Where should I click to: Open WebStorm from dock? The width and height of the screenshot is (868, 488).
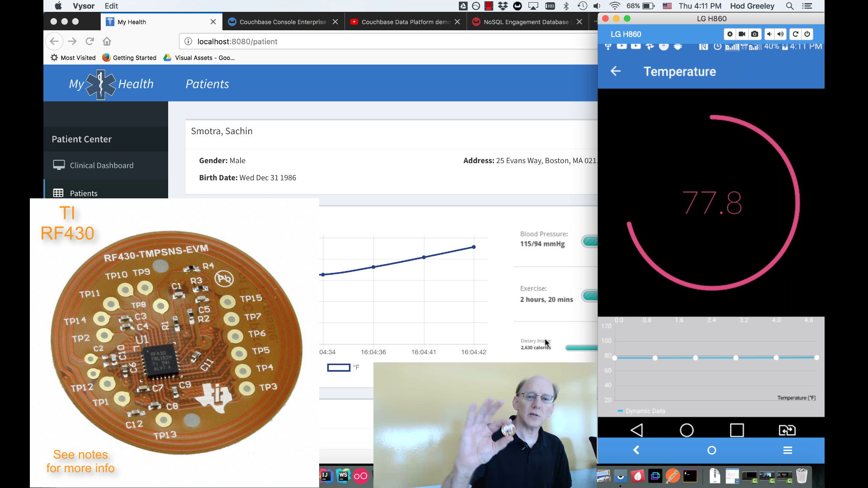pos(343,475)
